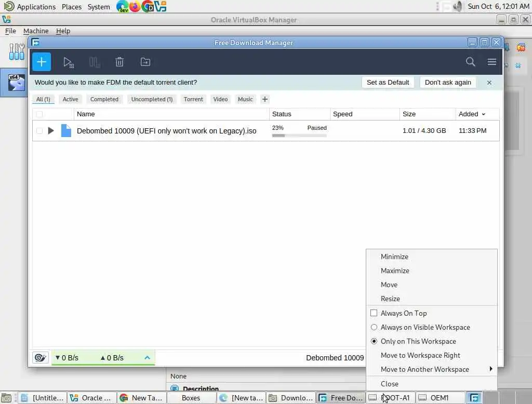Launch VirtualBox from the top panel launcher
532x404 pixels.
coord(160,6)
